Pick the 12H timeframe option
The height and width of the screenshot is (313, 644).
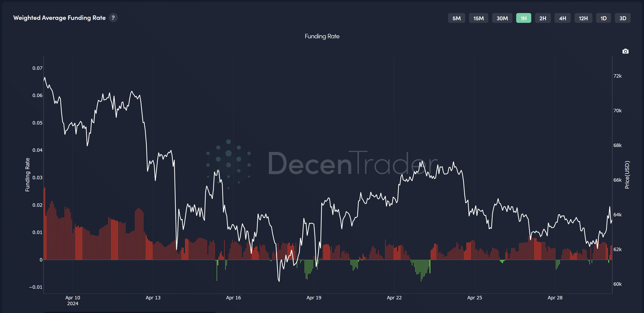tap(583, 18)
